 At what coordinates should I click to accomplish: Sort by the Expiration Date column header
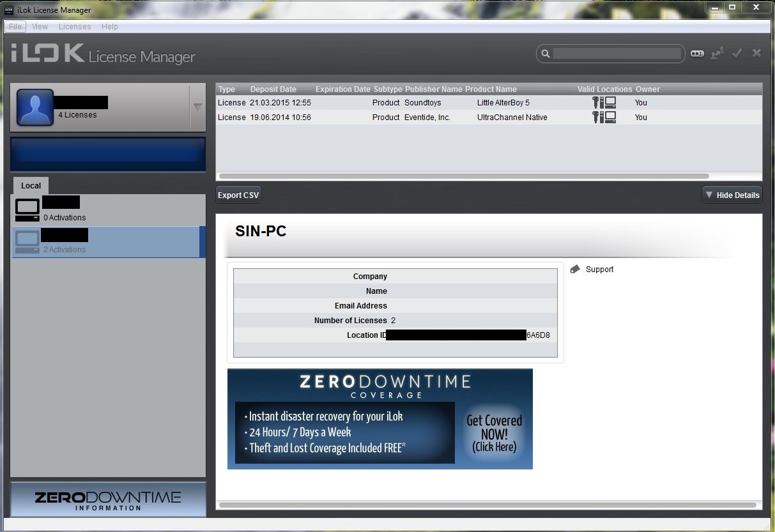point(343,89)
